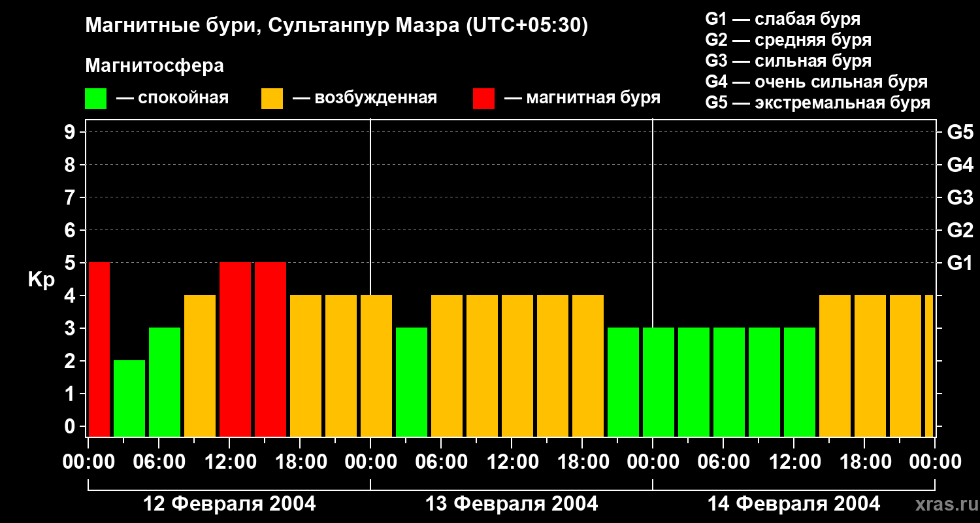Click the chart title "Магнитные бури, Сультанпур Мазра (UTC+05:30)"
This screenshot has width=980, height=523.
click(x=337, y=26)
